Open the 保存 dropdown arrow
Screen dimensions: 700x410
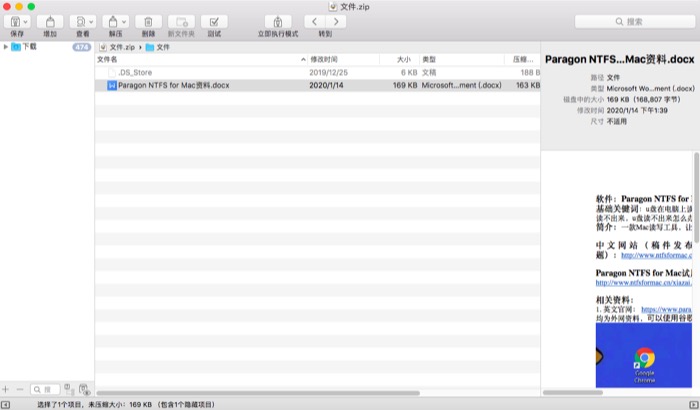(x=25, y=21)
